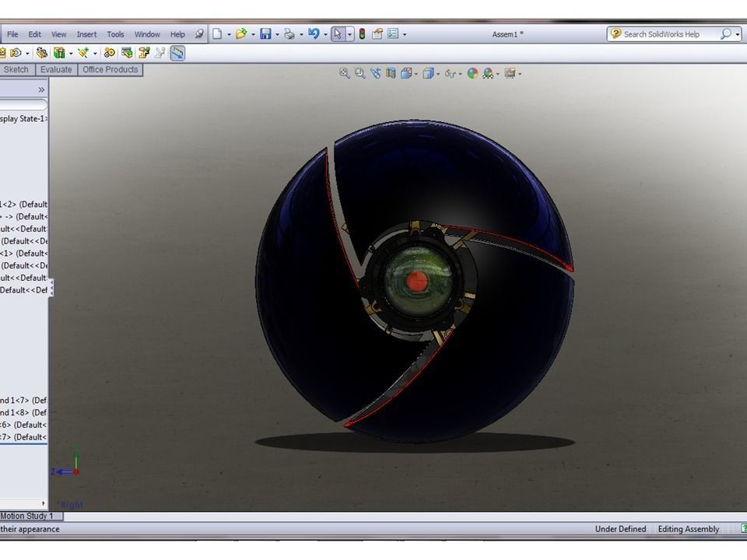The width and height of the screenshot is (747, 560).
Task: Select the red center sphere in model
Action: pyautogui.click(x=417, y=281)
